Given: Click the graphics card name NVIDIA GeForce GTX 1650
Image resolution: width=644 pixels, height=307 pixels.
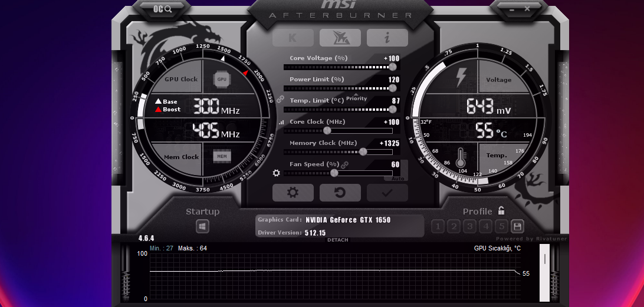Looking at the screenshot, I should (348, 220).
